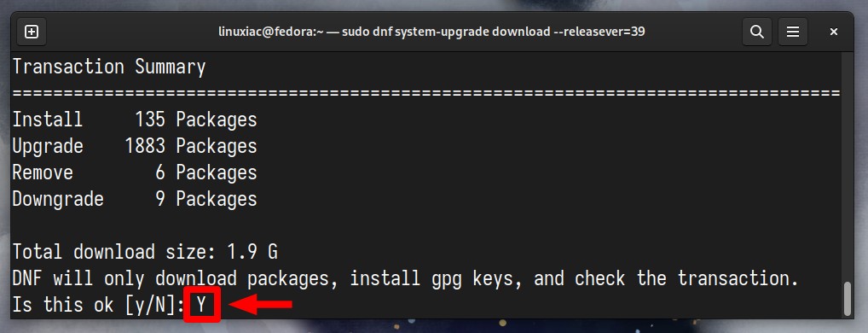Click the Transaction Summary heading

(109, 67)
